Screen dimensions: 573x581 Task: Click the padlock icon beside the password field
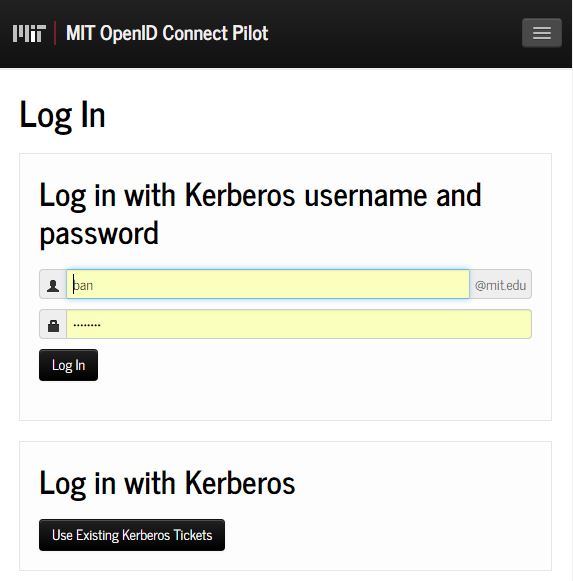tap(53, 325)
